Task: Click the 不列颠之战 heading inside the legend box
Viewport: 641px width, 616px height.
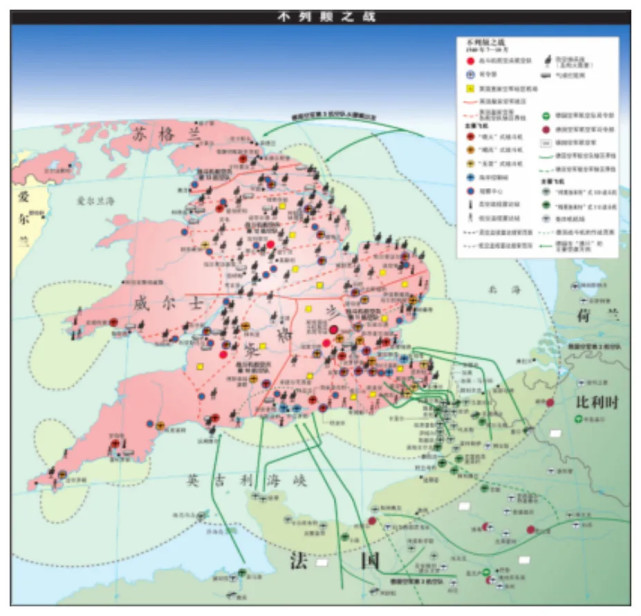Action: click(x=486, y=43)
